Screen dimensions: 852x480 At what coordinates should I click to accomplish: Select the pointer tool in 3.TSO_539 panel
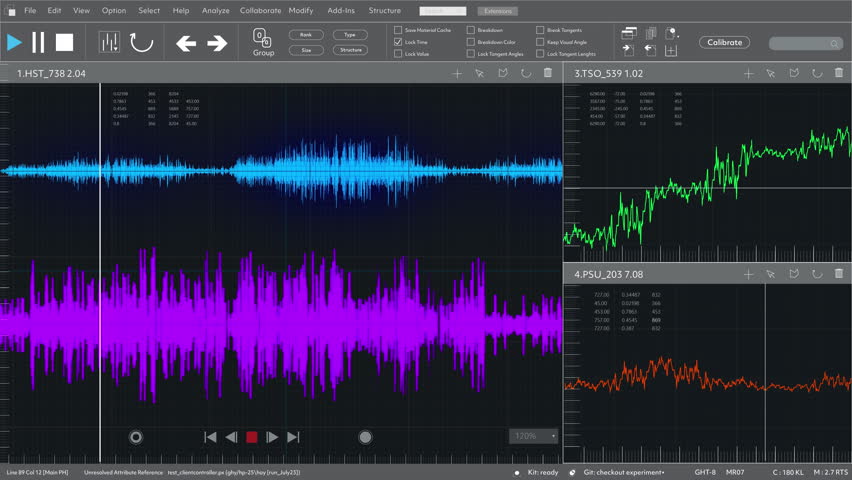pos(770,73)
